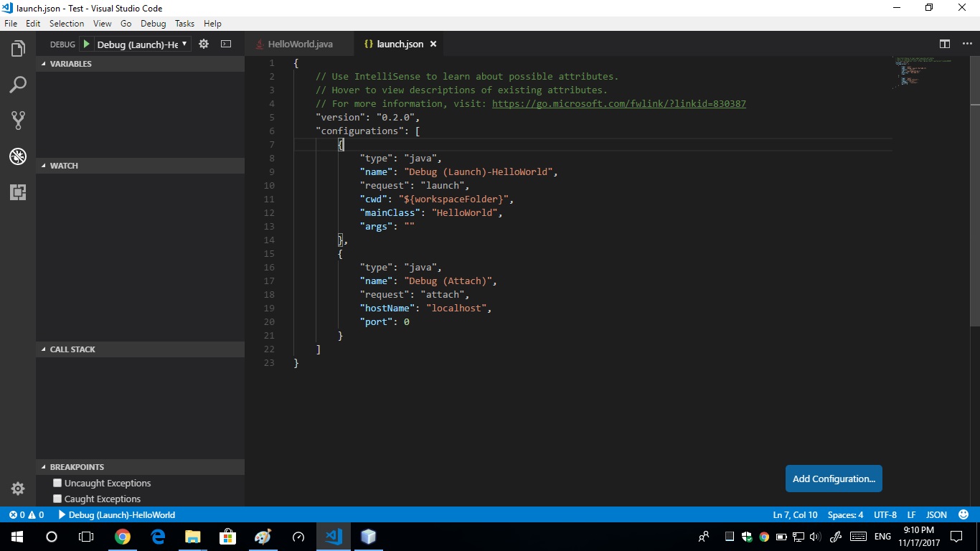Open the Extensions view in activity bar
This screenshot has width=980, height=551.
(18, 192)
